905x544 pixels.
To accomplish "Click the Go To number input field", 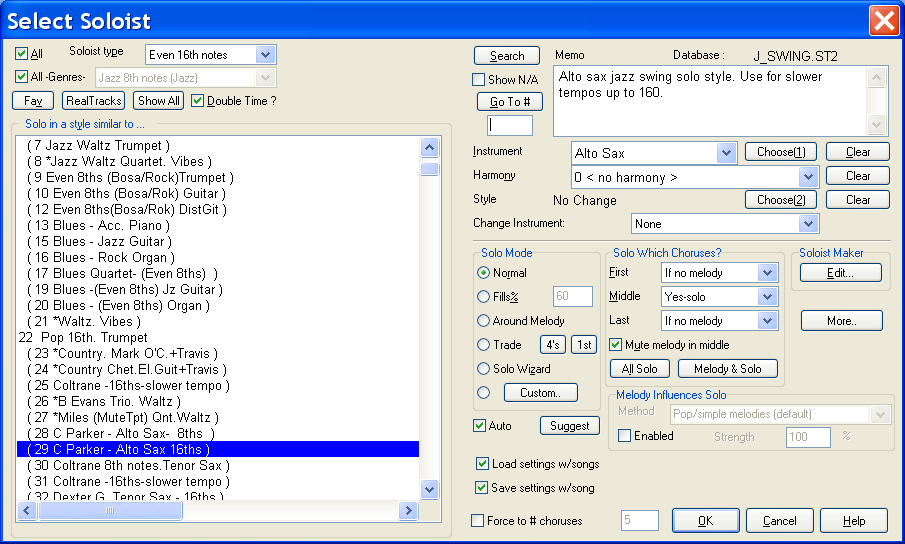I will pyautogui.click(x=509, y=126).
